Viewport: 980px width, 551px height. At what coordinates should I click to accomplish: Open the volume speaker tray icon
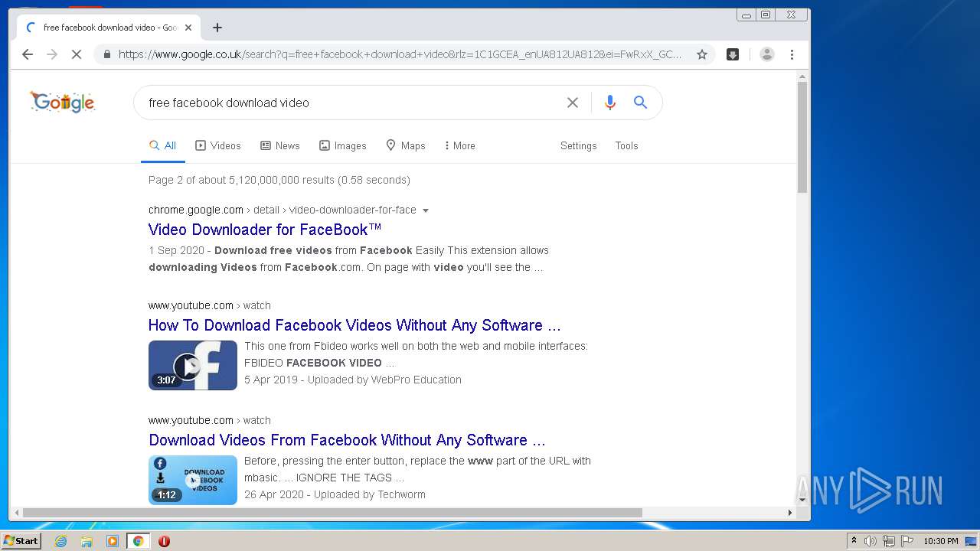tap(871, 541)
